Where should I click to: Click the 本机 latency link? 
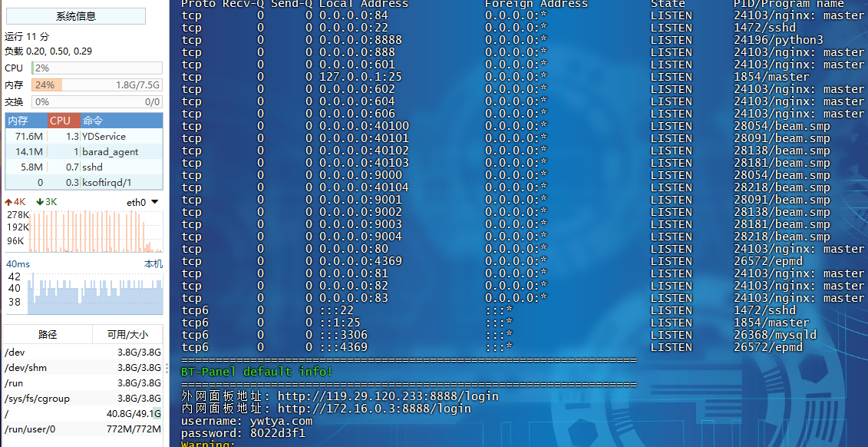(153, 264)
